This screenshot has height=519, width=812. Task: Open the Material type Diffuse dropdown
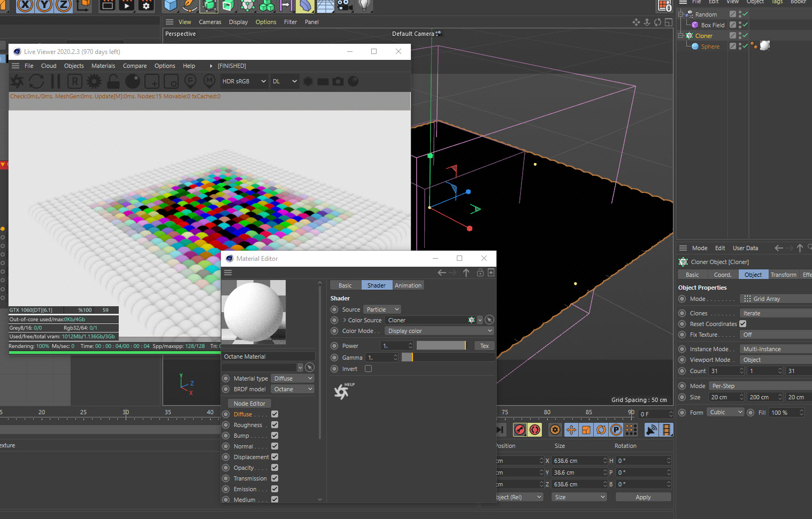click(293, 378)
